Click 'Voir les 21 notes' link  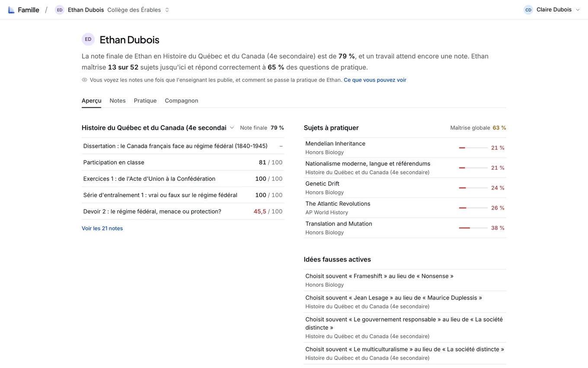coord(102,229)
